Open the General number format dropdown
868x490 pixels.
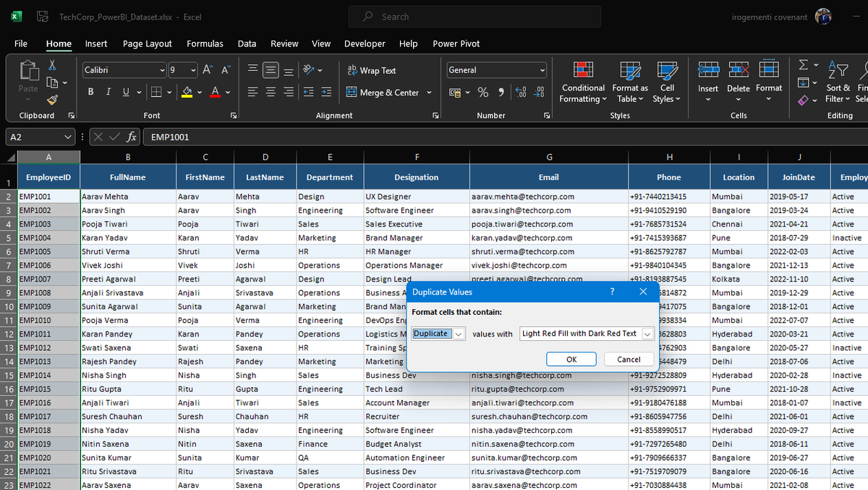(x=542, y=70)
